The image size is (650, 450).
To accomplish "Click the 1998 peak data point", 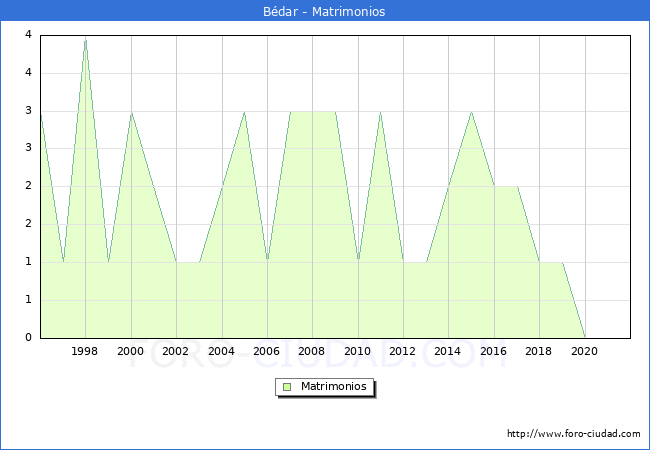I will pos(85,40).
